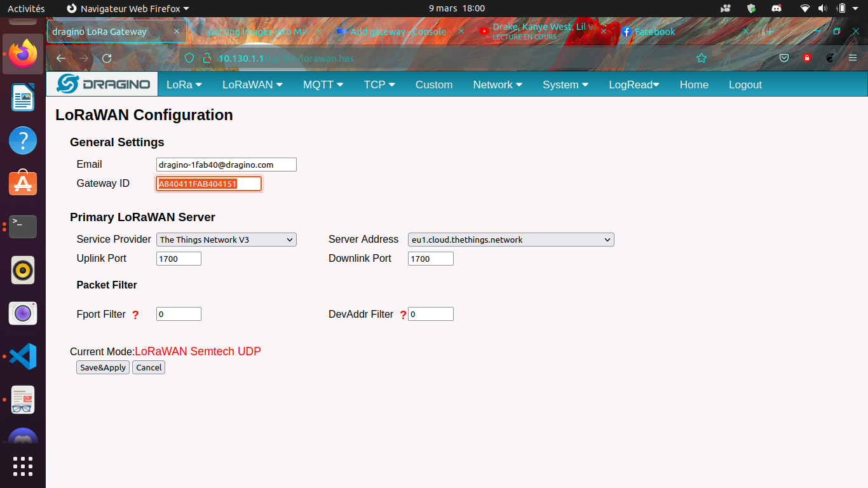Click the DevAddr Filter red question mark
This screenshot has width=868, height=488.
click(403, 315)
